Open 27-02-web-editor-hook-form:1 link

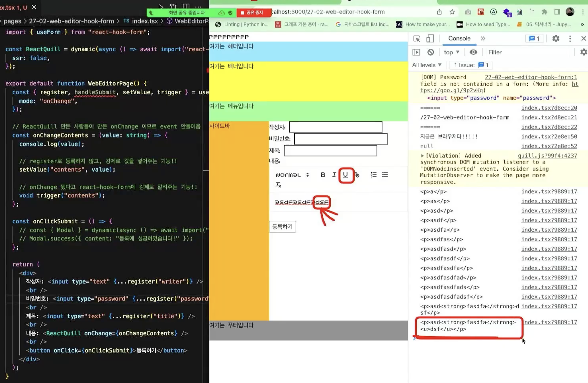tap(531, 77)
